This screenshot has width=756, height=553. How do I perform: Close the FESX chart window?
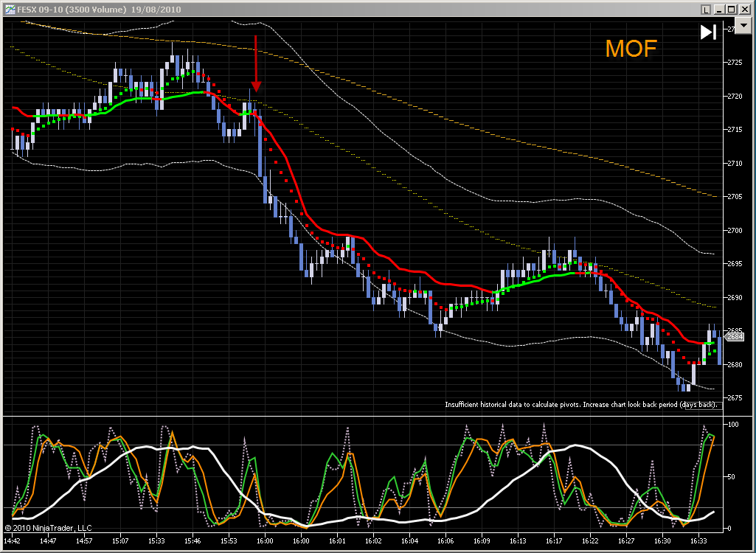(744, 10)
